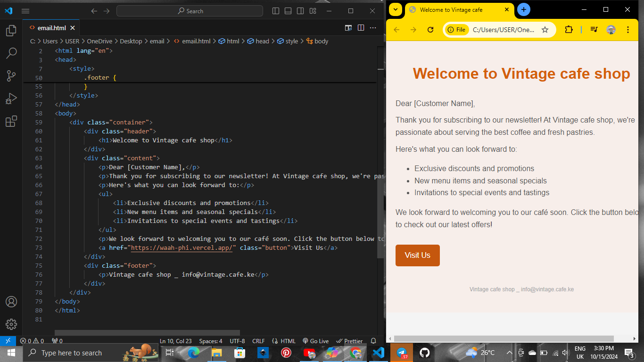Click the Chrome address bar URL

pos(504,30)
